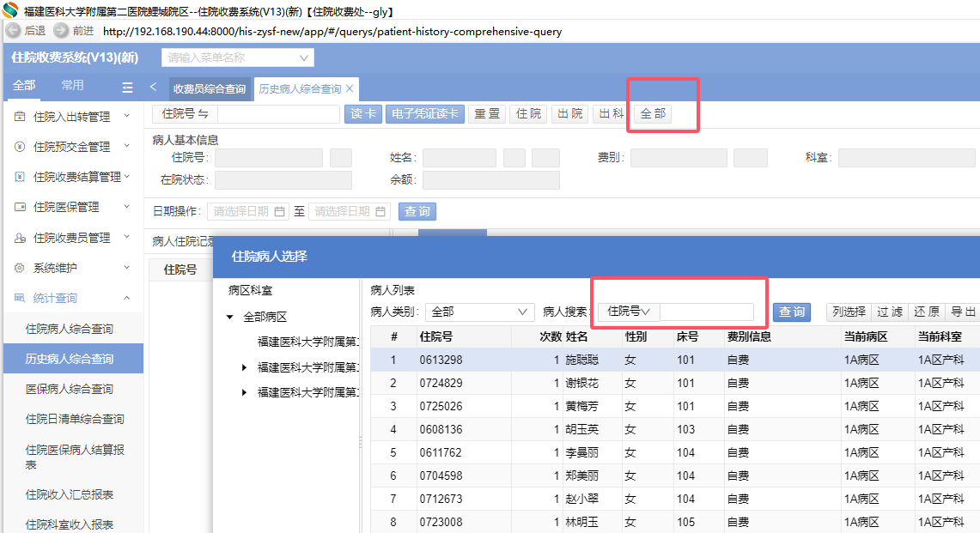Viewport: 980px width, 533px height.
Task: Open the 病人类别 全部 dropdown
Action: [479, 312]
